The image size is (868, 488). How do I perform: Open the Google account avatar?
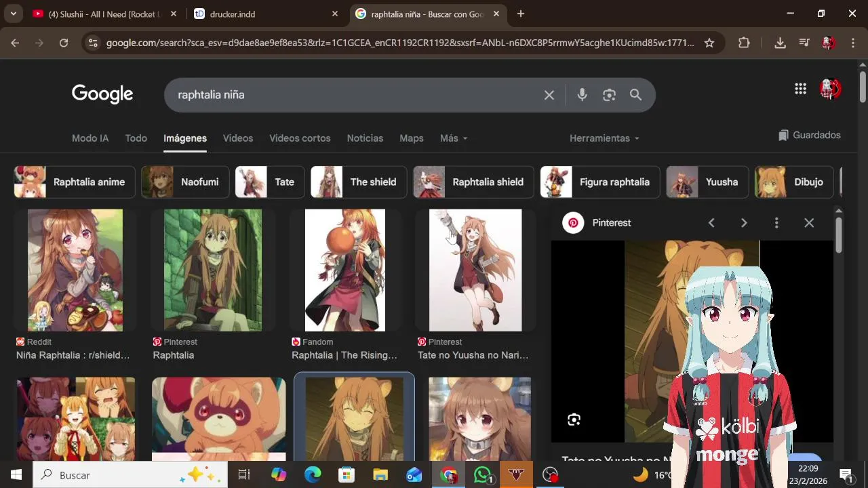[830, 89]
